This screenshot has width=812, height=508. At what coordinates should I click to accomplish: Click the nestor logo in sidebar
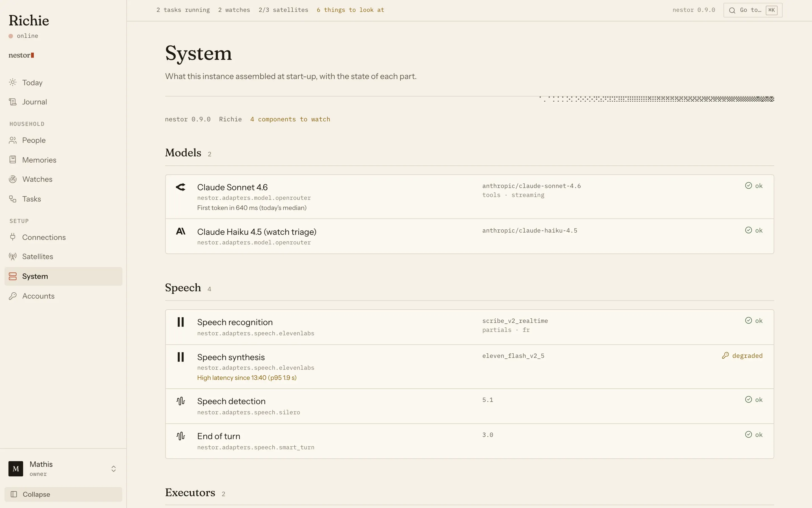(21, 55)
